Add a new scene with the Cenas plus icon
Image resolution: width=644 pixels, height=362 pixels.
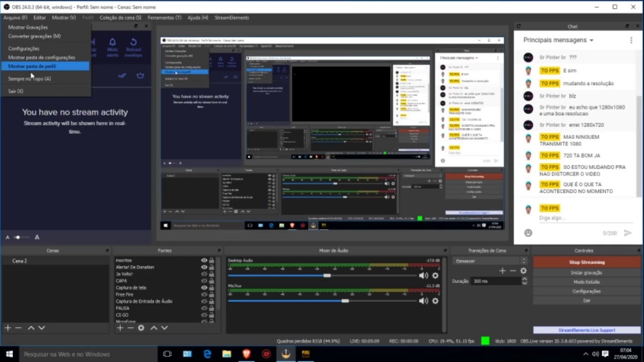point(8,328)
